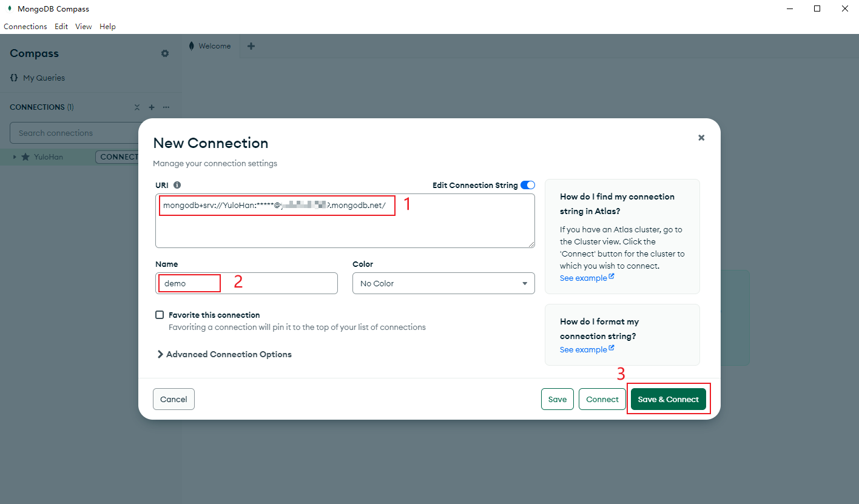Check Favorite this connection checkbox
The height and width of the screenshot is (504, 859).
pyautogui.click(x=160, y=315)
